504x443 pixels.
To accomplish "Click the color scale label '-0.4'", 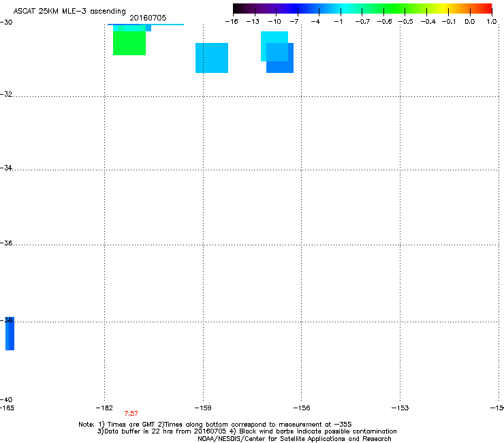I will coord(428,22).
